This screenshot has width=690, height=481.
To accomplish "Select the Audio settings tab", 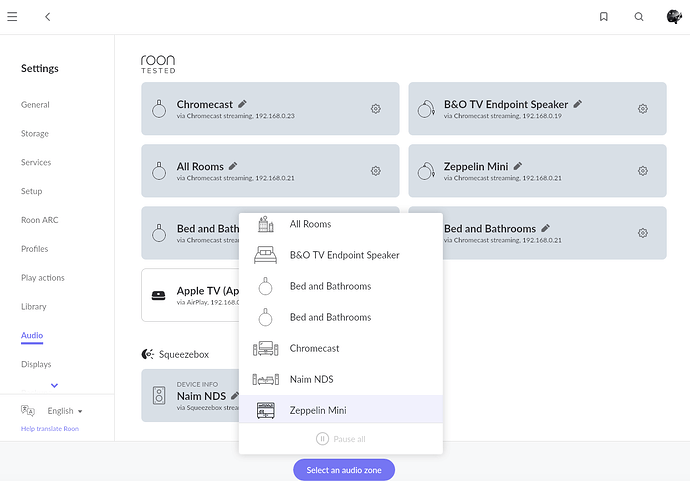I will click(x=32, y=335).
